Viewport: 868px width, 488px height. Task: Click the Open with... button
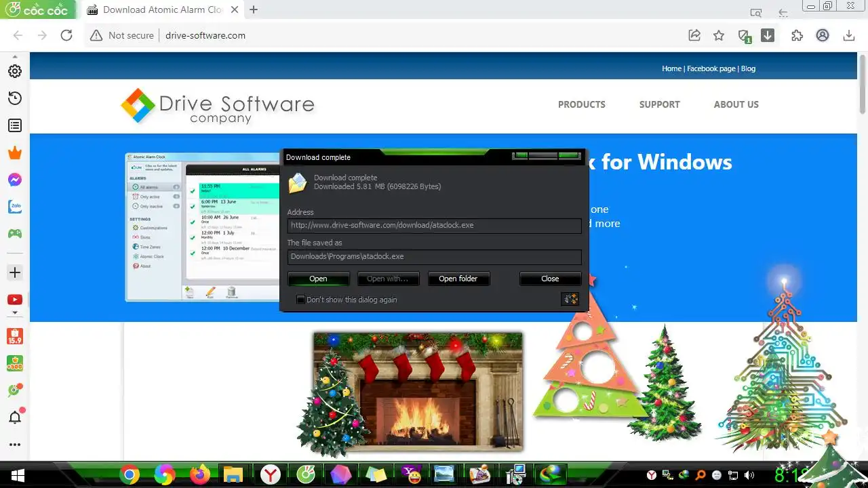[388, 279]
